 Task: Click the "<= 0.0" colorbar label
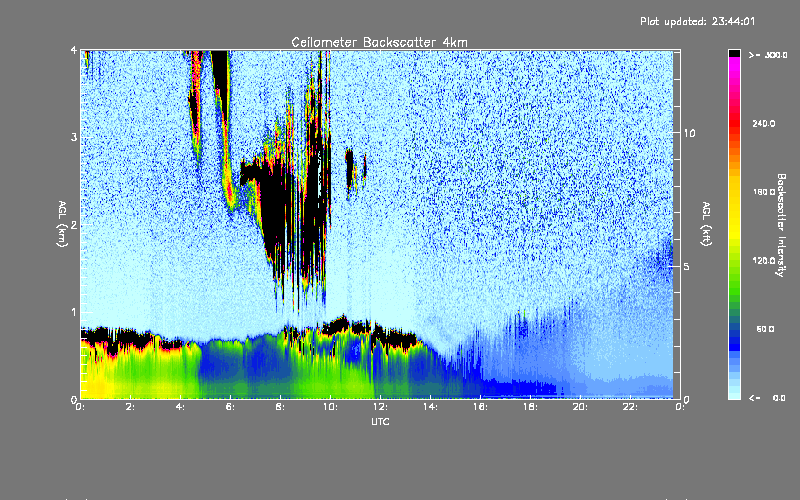(x=767, y=398)
